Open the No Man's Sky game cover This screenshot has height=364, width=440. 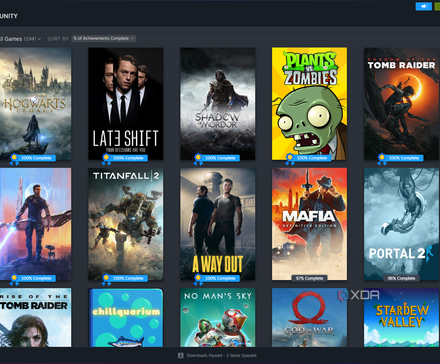click(x=218, y=318)
